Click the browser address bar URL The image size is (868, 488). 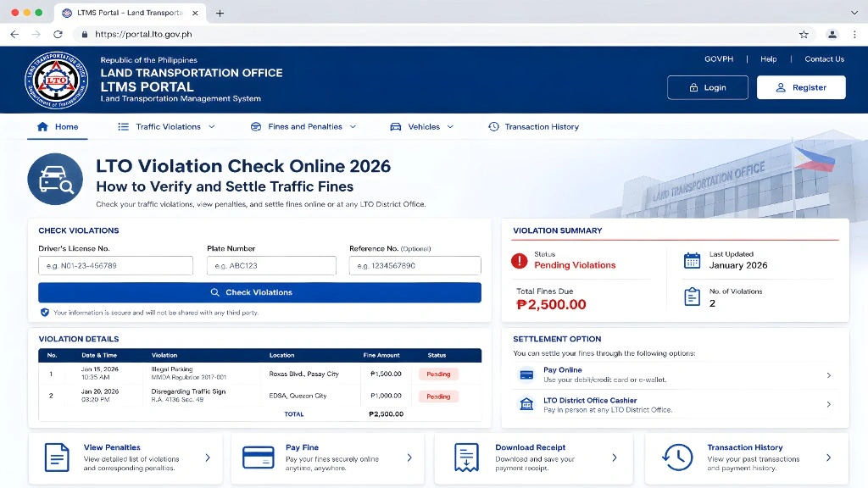click(143, 34)
